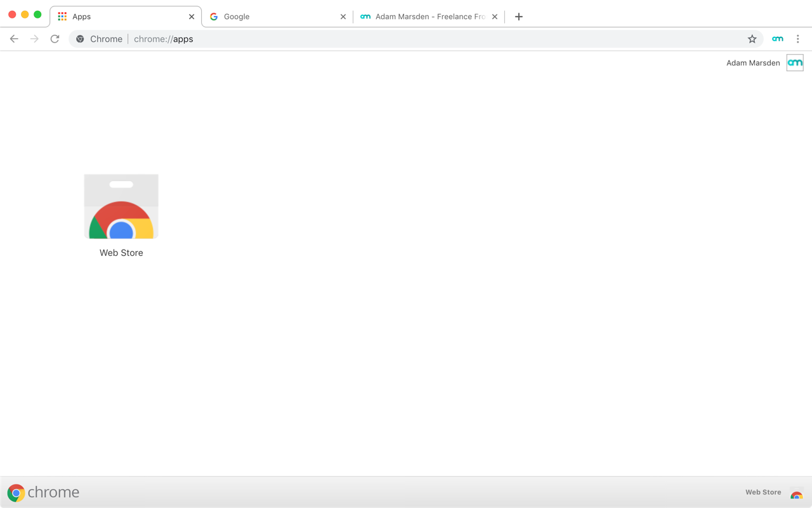812x508 pixels.
Task: Click the forward navigation arrow
Action: pyautogui.click(x=34, y=39)
